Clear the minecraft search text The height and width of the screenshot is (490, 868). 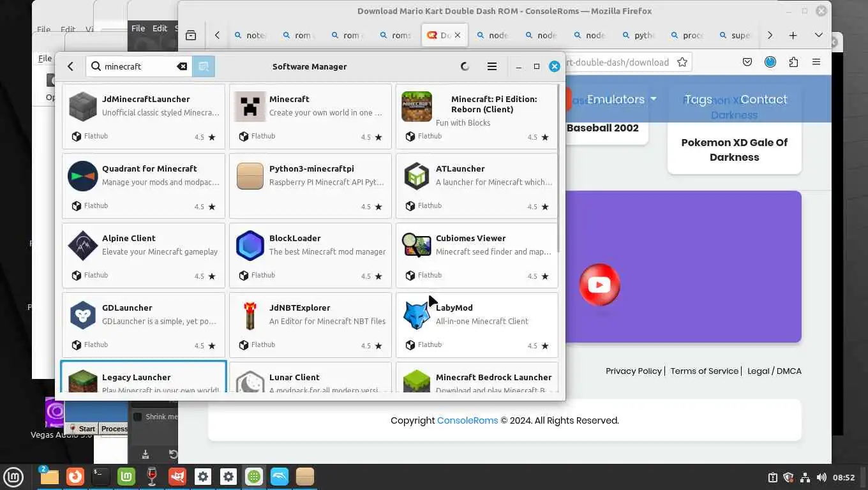coord(182,66)
